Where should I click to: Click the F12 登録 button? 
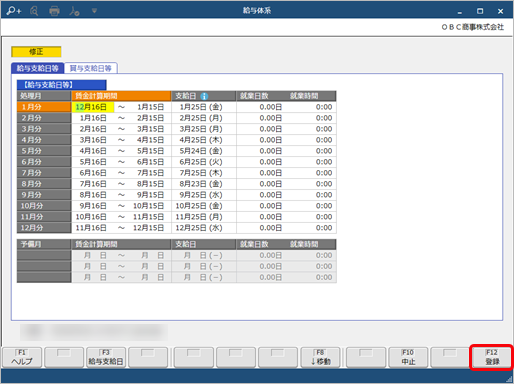492,357
